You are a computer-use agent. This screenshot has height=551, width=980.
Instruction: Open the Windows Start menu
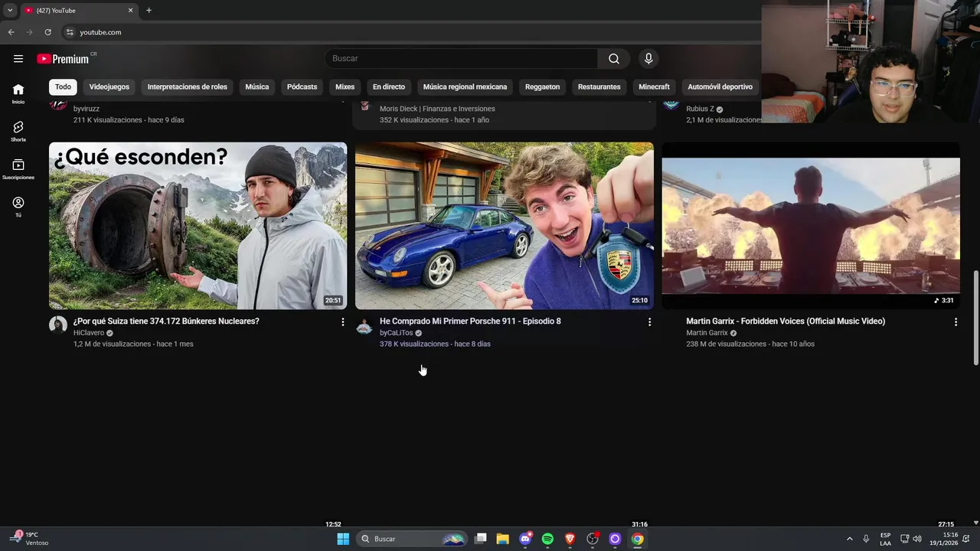(343, 539)
